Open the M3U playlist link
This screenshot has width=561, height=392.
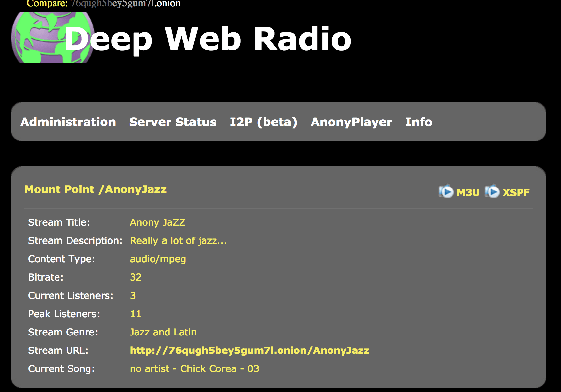tap(468, 192)
